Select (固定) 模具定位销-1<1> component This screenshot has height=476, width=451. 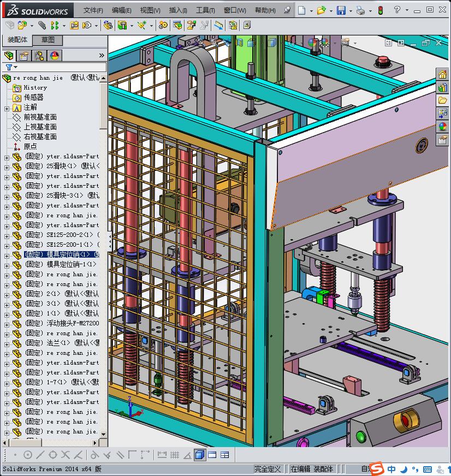coord(61,264)
